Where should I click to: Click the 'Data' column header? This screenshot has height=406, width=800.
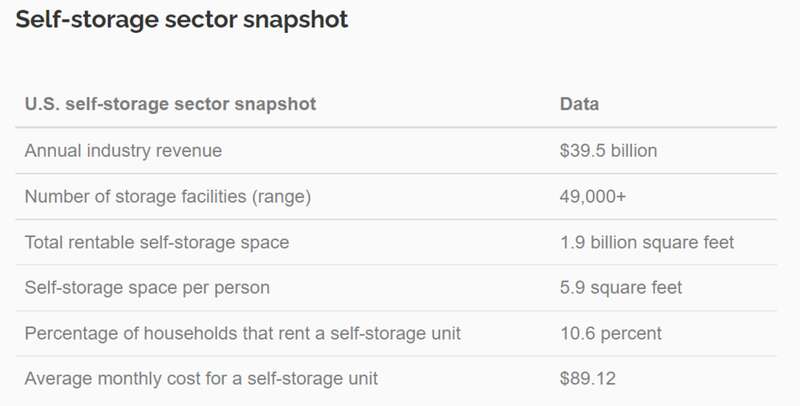[580, 104]
